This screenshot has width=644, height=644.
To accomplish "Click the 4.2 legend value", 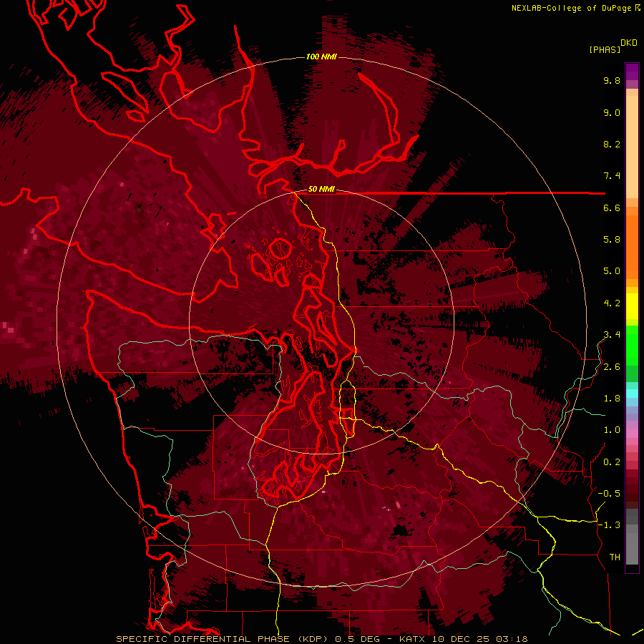I will 612,303.
